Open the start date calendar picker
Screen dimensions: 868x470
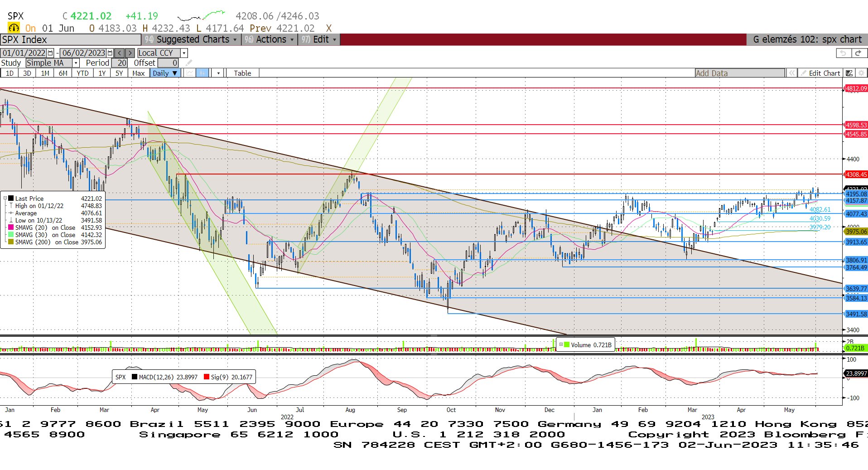point(50,53)
